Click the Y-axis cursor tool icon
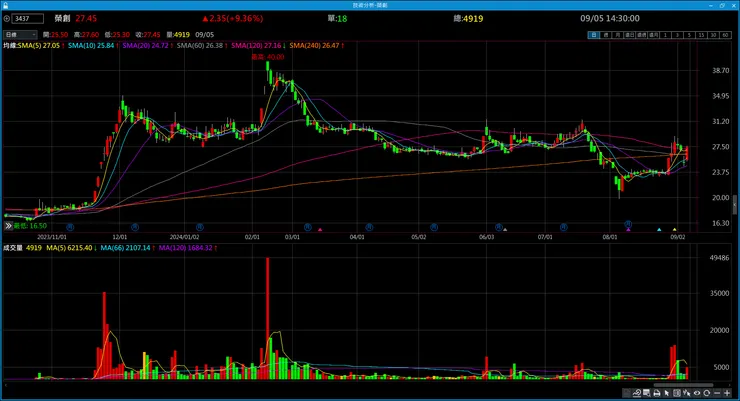Image resolution: width=740 pixels, height=401 pixels. click(x=687, y=393)
